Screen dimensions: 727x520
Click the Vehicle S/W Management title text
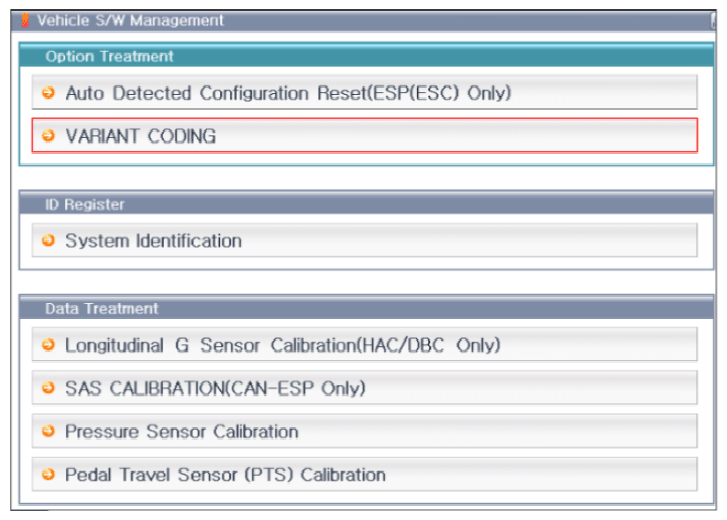coord(130,20)
